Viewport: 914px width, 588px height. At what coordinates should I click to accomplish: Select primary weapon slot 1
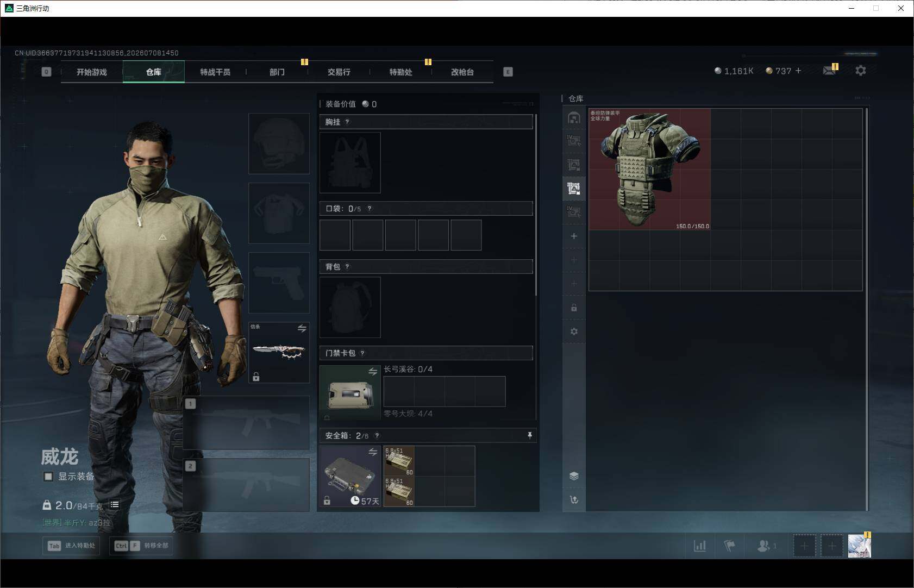(247, 423)
